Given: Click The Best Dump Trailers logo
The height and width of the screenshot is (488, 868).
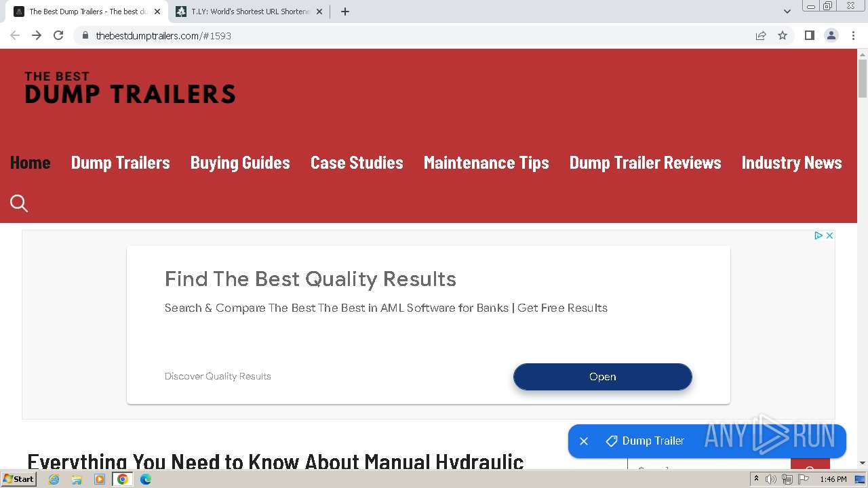Looking at the screenshot, I should 130,87.
